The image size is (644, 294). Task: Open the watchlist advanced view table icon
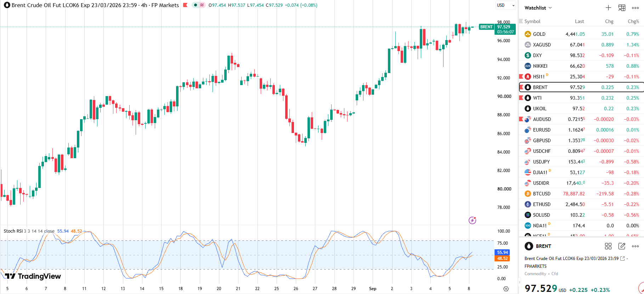(x=622, y=8)
